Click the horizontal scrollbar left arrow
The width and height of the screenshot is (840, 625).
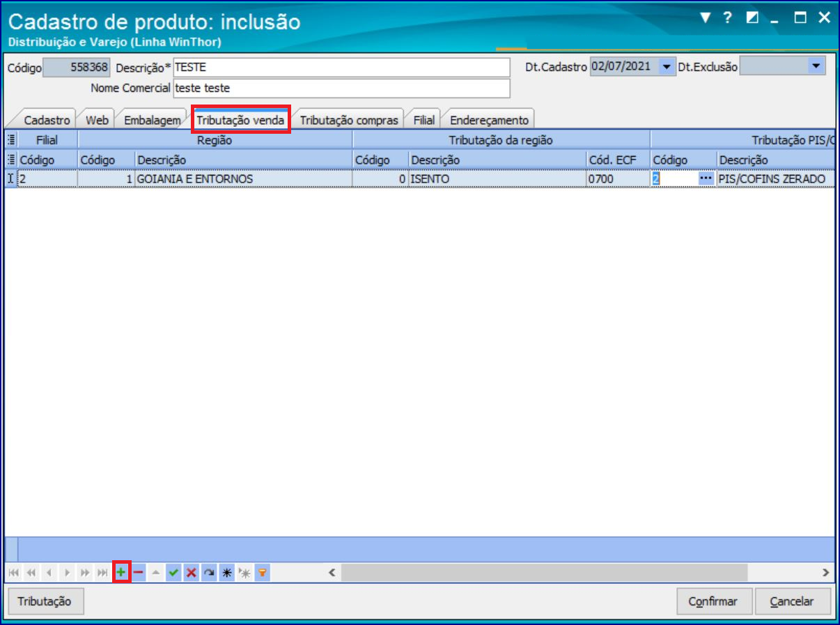(x=332, y=573)
